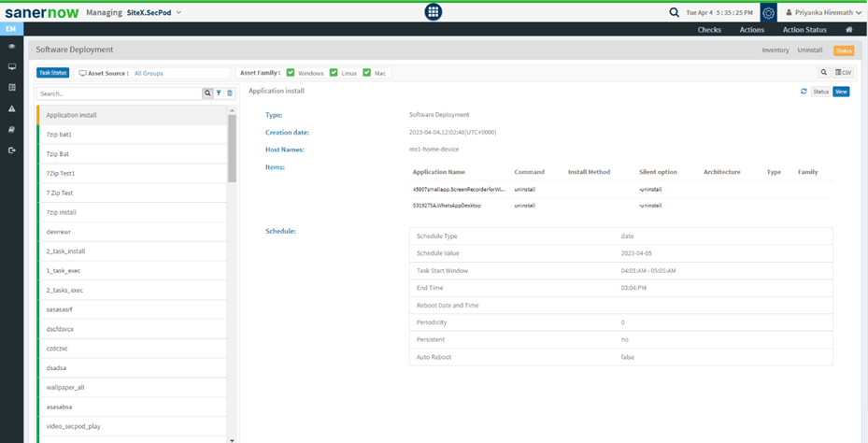Click the Status button near View
Screen dimensions: 868x443
coord(820,92)
